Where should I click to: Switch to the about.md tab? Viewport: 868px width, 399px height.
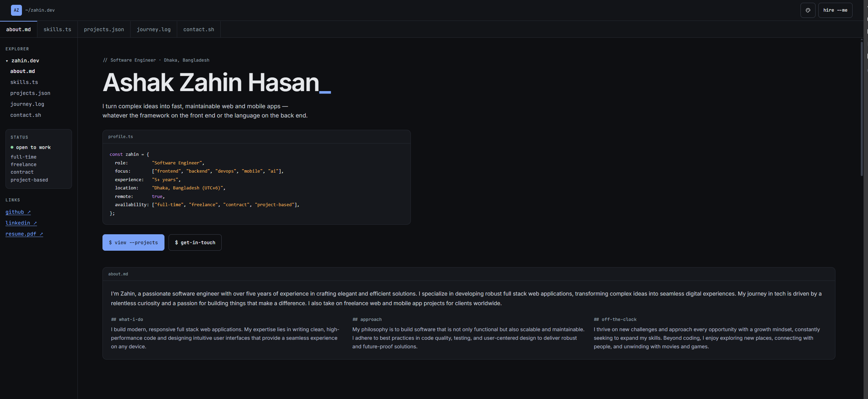pos(19,29)
